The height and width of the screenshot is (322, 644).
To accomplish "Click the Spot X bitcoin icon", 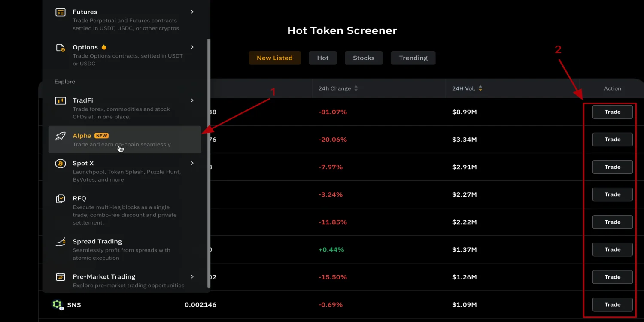I will pyautogui.click(x=61, y=164).
